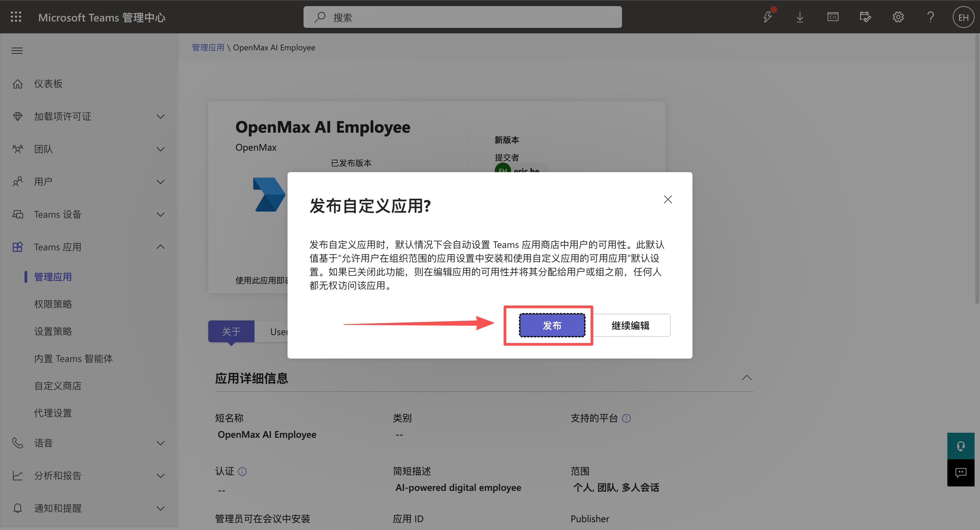The image size is (980, 530).
Task: Open the EH account avatar
Action: point(963,17)
